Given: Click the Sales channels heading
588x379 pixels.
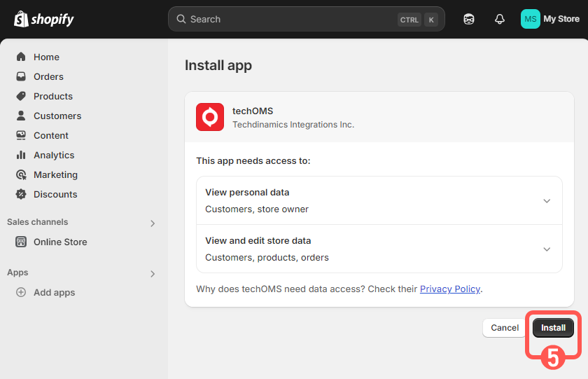Looking at the screenshot, I should (x=38, y=222).
